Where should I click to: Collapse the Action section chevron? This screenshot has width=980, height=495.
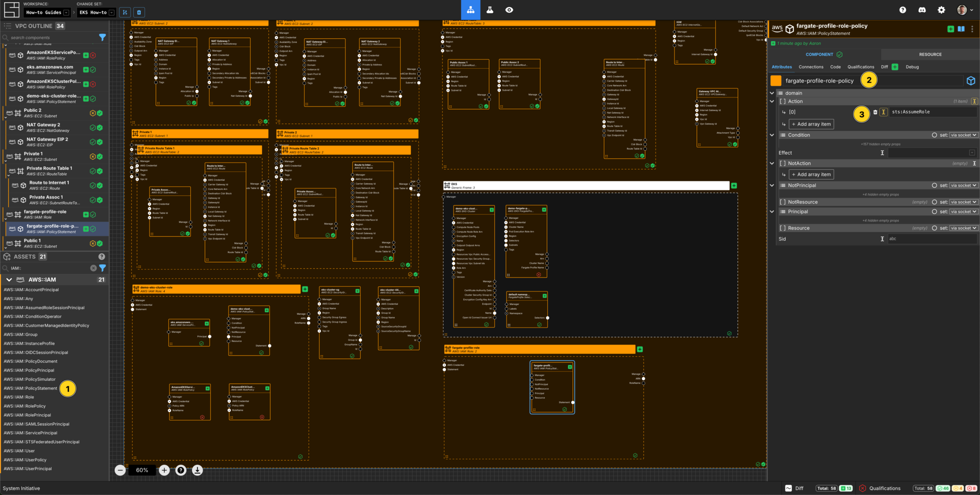click(x=772, y=101)
